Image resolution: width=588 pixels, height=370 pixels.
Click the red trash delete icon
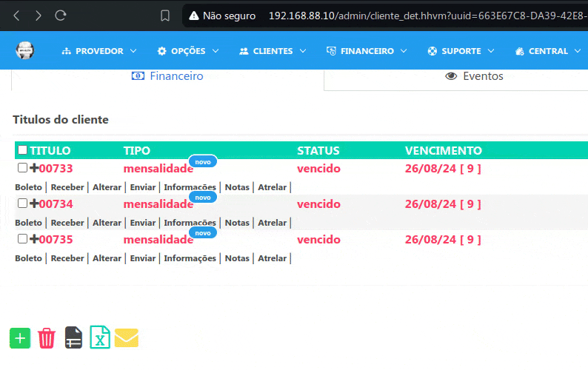click(x=47, y=338)
